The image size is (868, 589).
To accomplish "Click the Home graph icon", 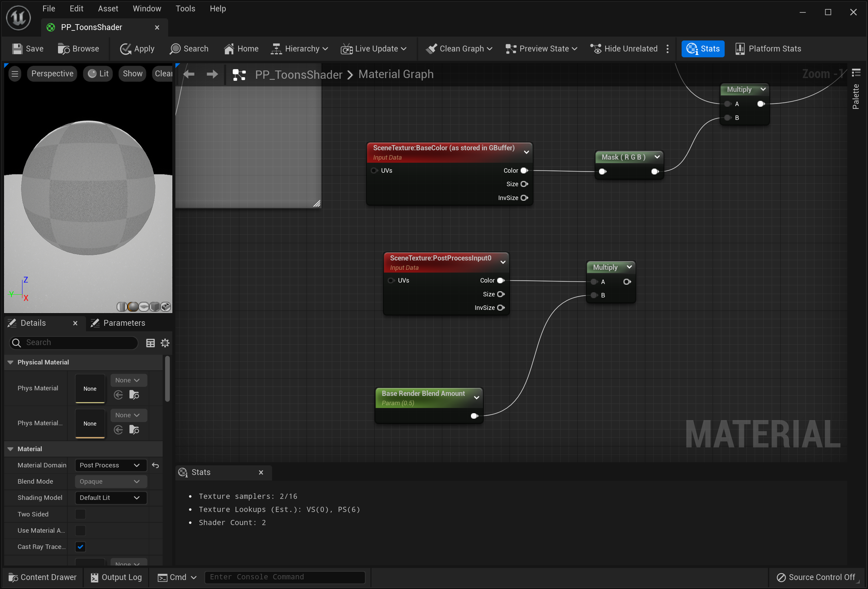I will tap(229, 49).
